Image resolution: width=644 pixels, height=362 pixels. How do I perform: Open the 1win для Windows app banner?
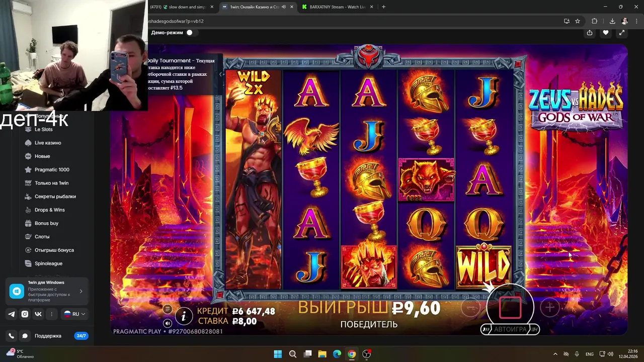click(47, 291)
